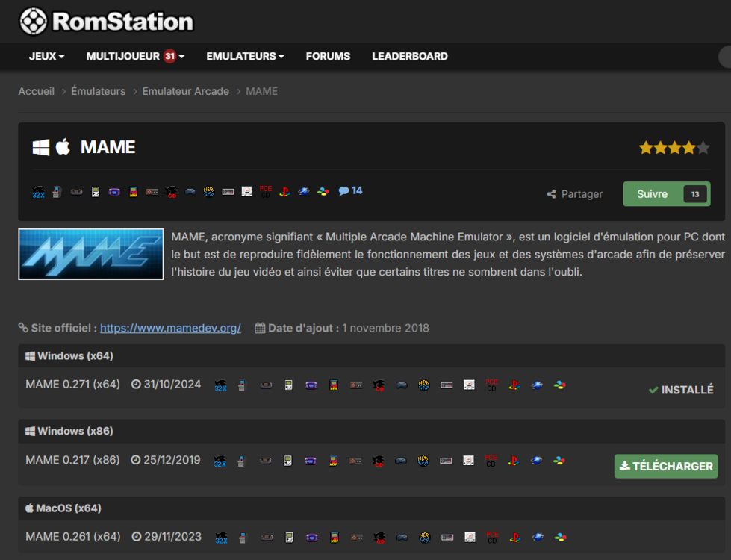Go to Émulateurs breadcrumb
This screenshot has height=560, width=731.
(99, 91)
